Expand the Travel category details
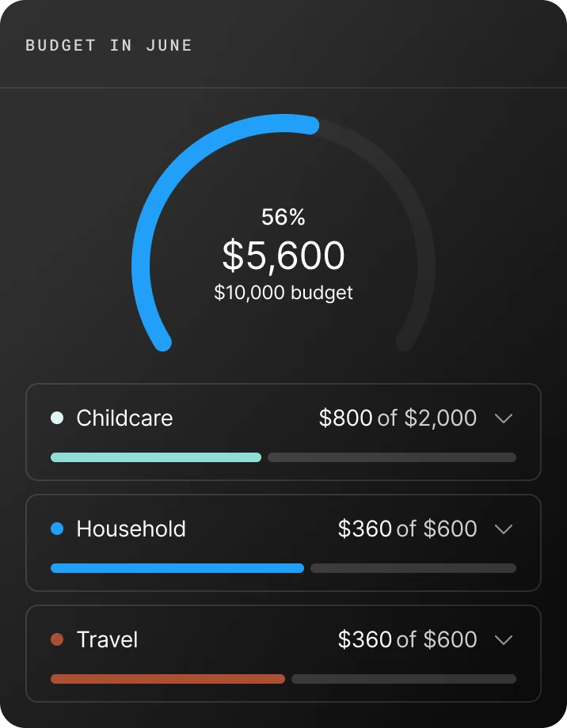 (503, 640)
